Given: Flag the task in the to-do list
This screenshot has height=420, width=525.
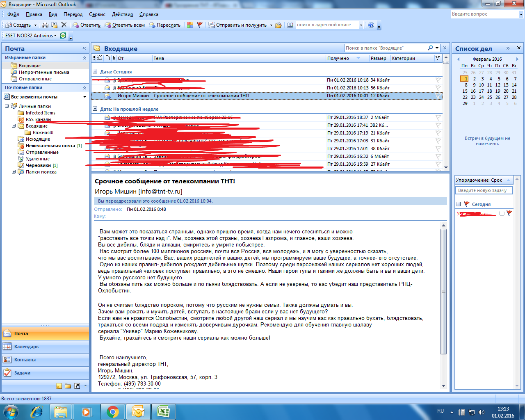Looking at the screenshot, I should coord(509,213).
